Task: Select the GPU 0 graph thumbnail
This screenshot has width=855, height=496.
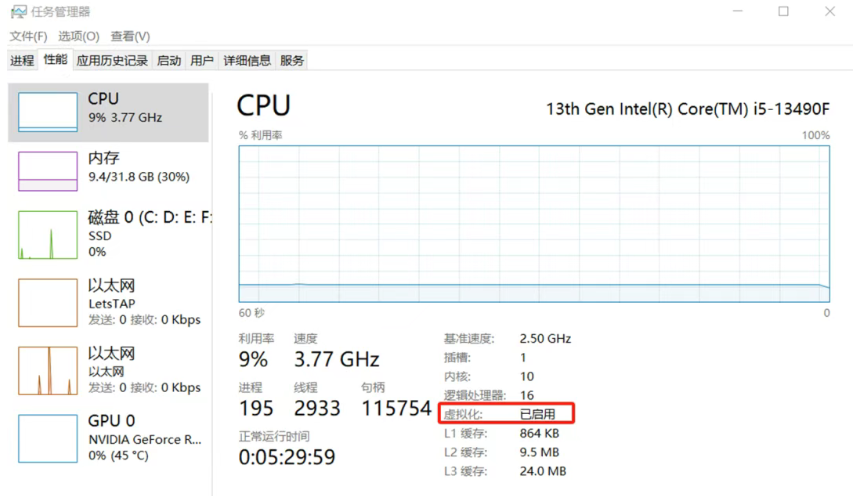Action: [47, 438]
